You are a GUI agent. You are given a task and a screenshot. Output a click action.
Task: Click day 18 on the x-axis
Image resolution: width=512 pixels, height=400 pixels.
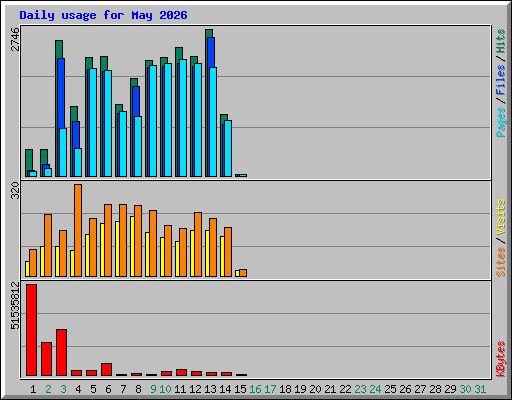[x=285, y=389]
